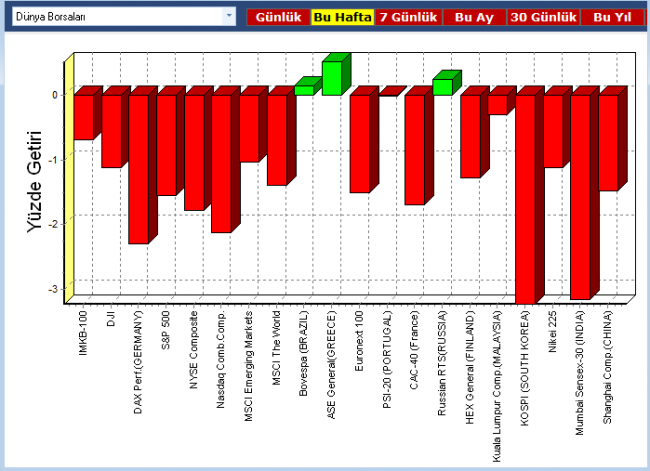Click the ASE General(GREECE) axis label
The width and height of the screenshot is (650, 471).
tap(331, 365)
